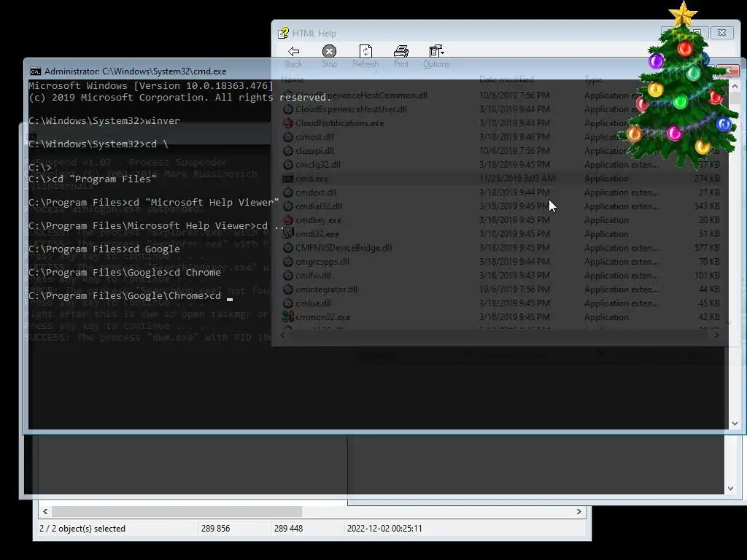This screenshot has width=747, height=560.
Task: Click the 274 KB size of cmd.exe
Action: click(x=707, y=179)
